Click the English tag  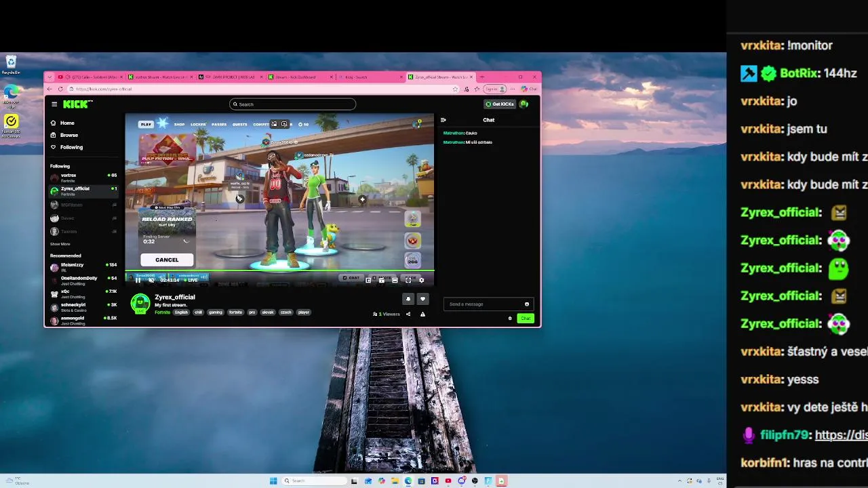[x=181, y=312]
